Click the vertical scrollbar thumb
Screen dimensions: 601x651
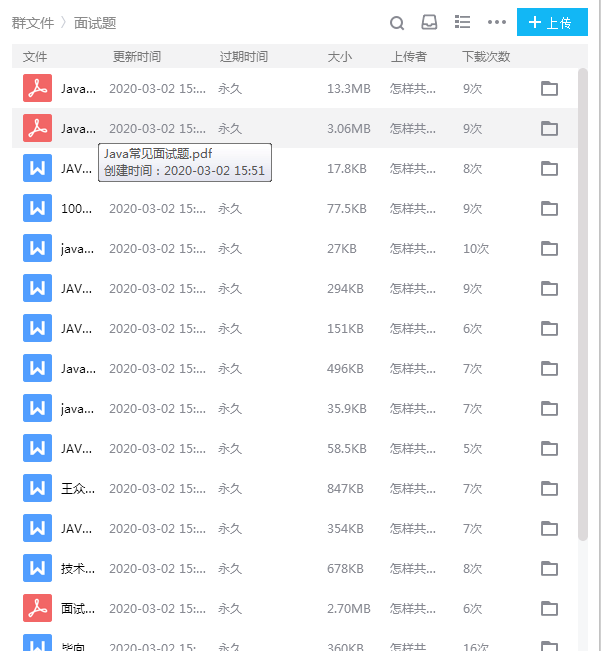583,304
